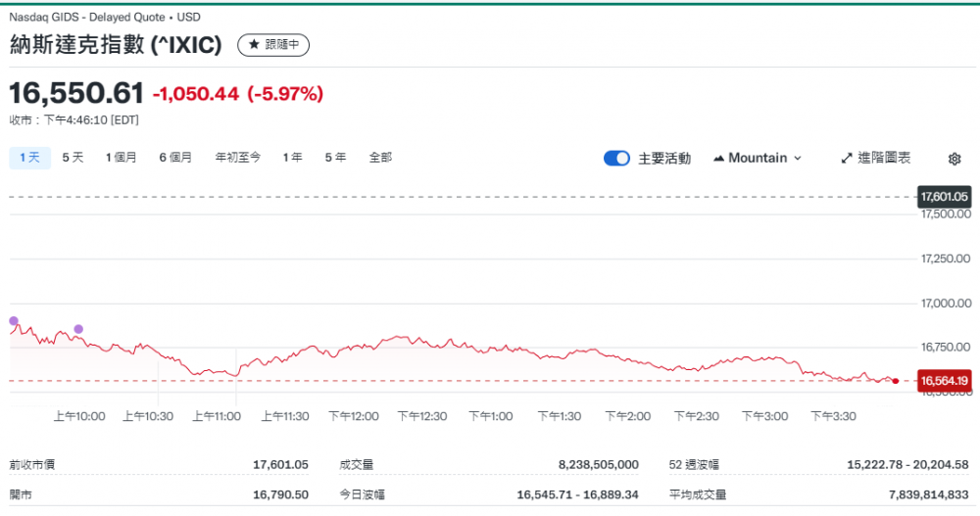Click the 進階圖表 expand arrows icon
Viewport: 980px width, 516px height.
tap(847, 159)
